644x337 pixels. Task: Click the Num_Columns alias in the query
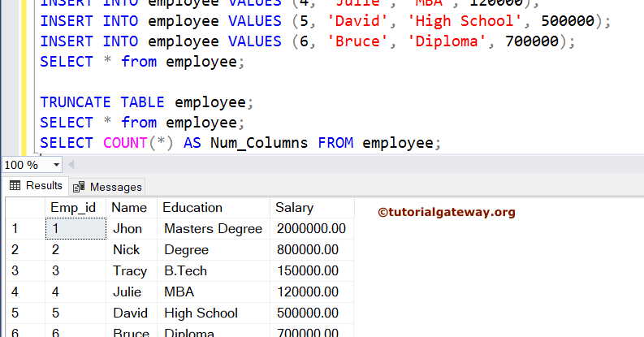(259, 143)
